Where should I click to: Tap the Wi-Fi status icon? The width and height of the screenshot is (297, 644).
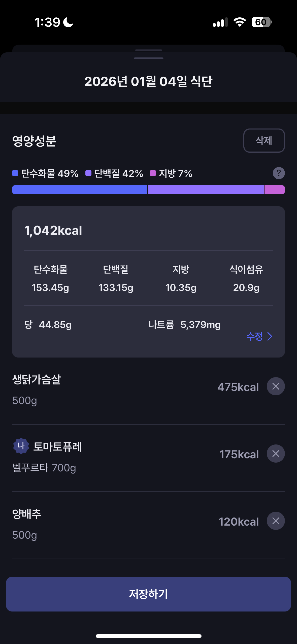click(240, 22)
